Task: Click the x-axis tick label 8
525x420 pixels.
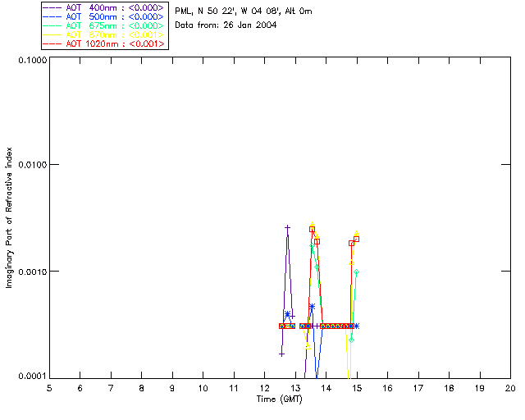Action: [x=142, y=388]
